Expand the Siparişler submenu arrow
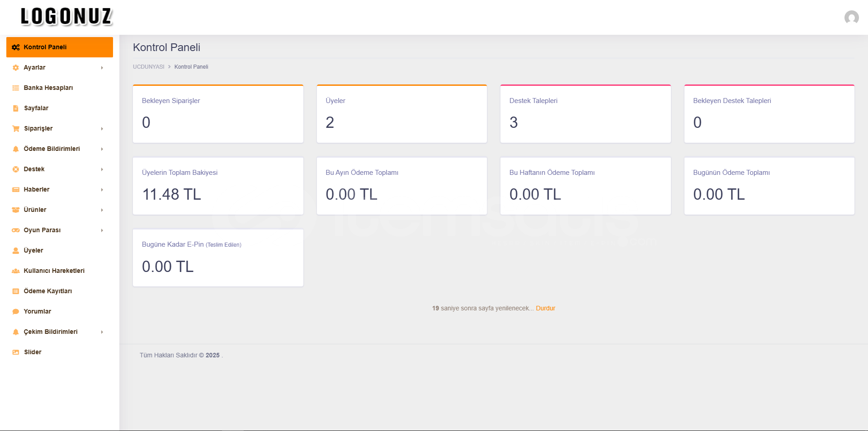This screenshot has height=431, width=868. pos(102,129)
